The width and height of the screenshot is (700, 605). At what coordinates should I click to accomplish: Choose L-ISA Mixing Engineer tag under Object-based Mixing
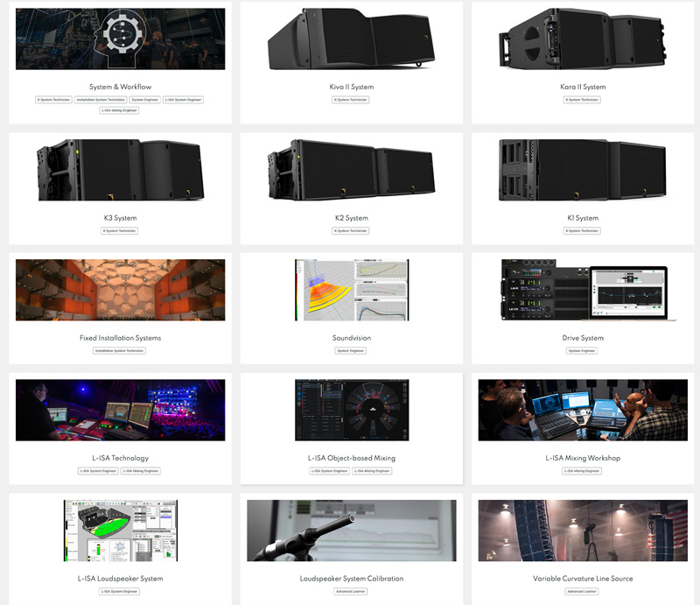click(372, 471)
